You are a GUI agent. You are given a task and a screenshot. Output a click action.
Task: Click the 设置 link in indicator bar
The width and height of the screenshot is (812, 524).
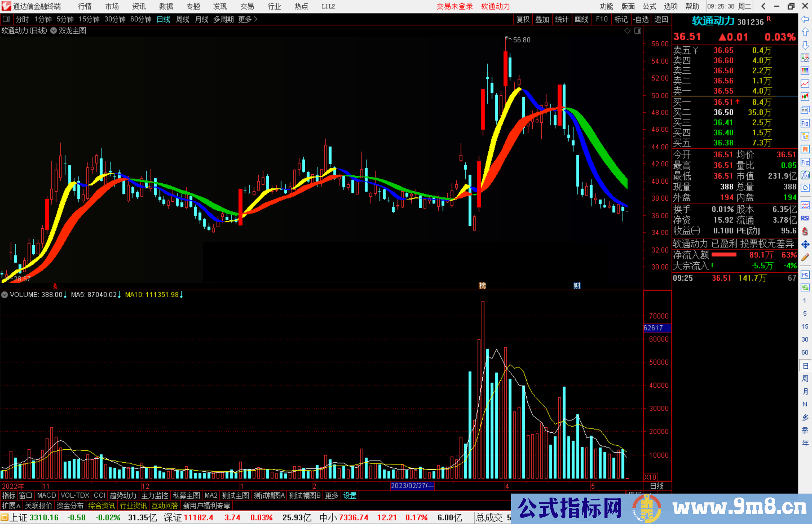point(350,495)
